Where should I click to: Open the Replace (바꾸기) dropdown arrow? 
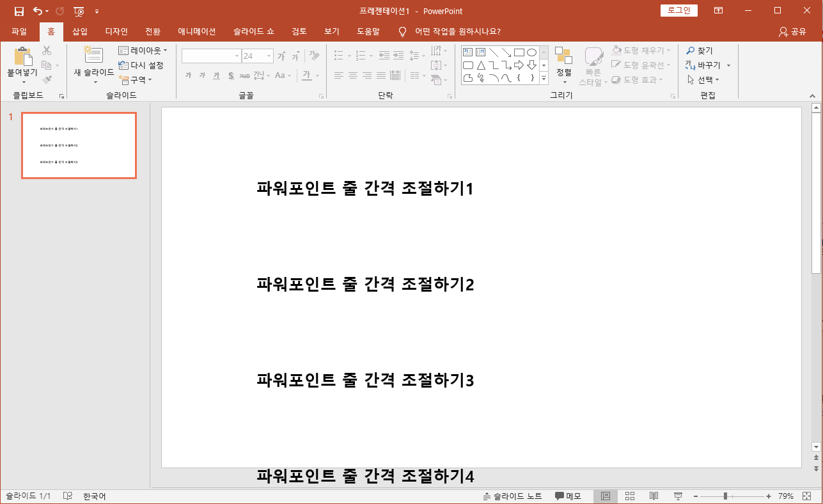[x=728, y=65]
